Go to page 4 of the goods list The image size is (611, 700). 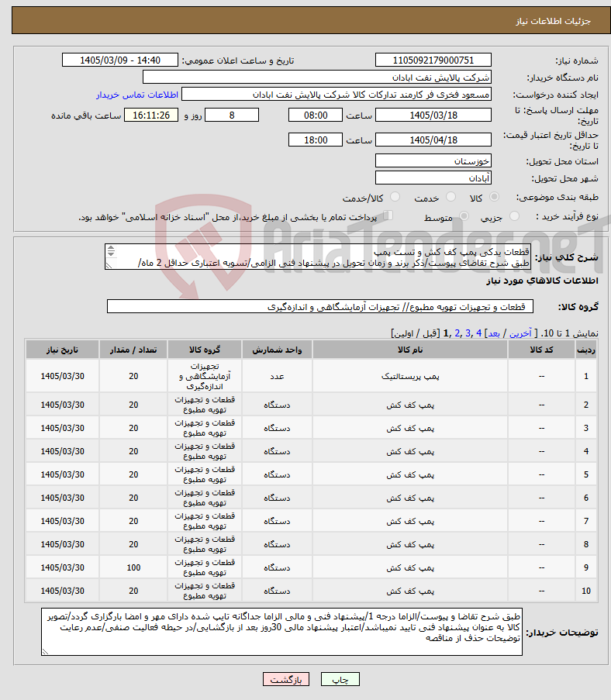click(x=478, y=333)
